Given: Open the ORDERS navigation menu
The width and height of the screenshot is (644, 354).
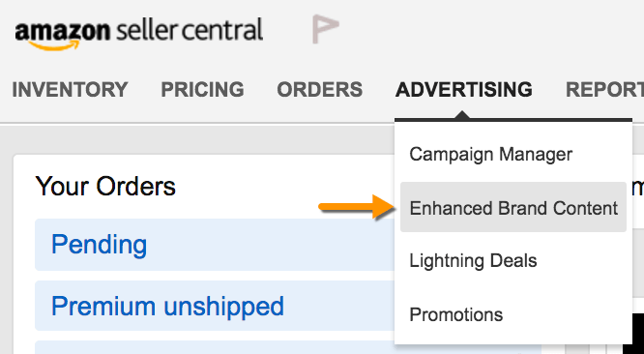Looking at the screenshot, I should click(319, 89).
